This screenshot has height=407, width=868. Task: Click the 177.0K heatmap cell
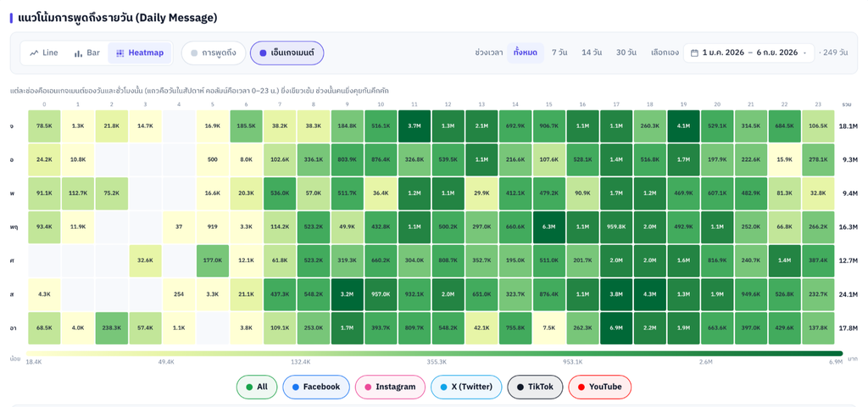[213, 261]
